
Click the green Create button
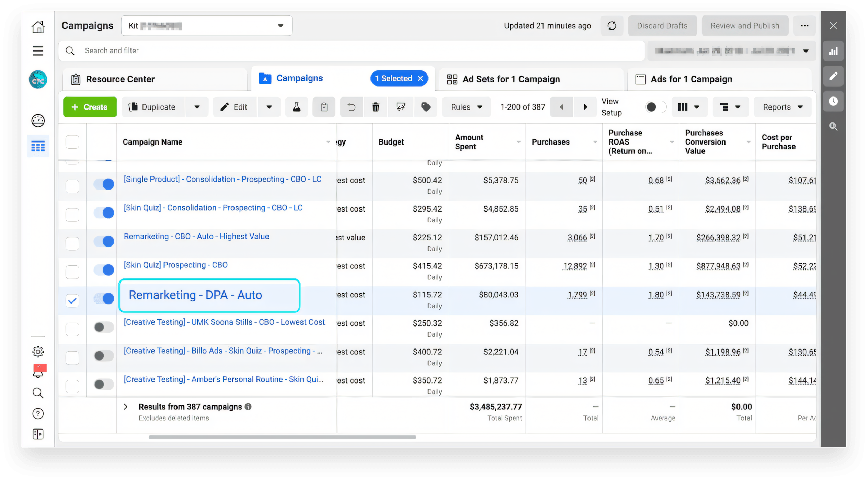coord(90,107)
